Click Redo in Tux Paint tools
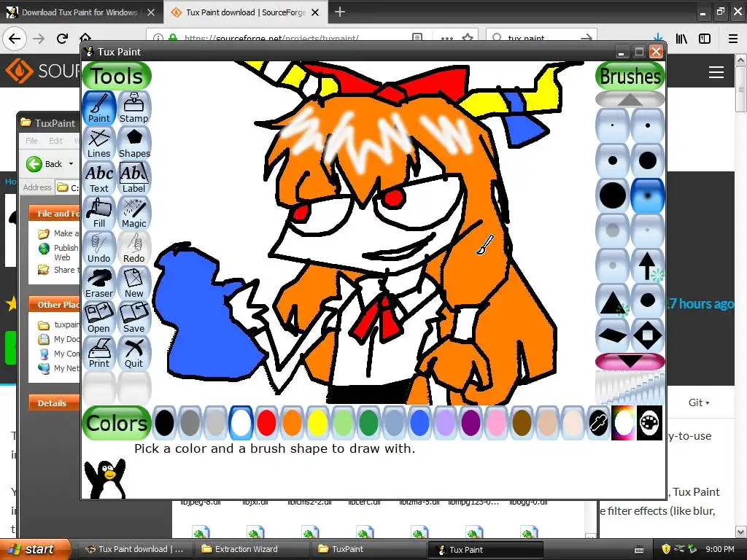The height and width of the screenshot is (560, 747). click(134, 248)
